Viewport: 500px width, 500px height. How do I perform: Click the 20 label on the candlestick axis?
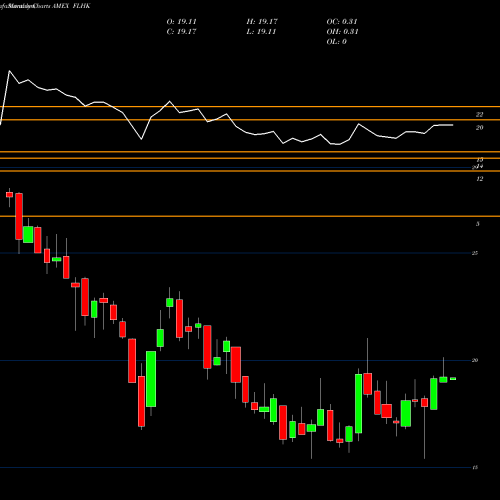point(475,360)
